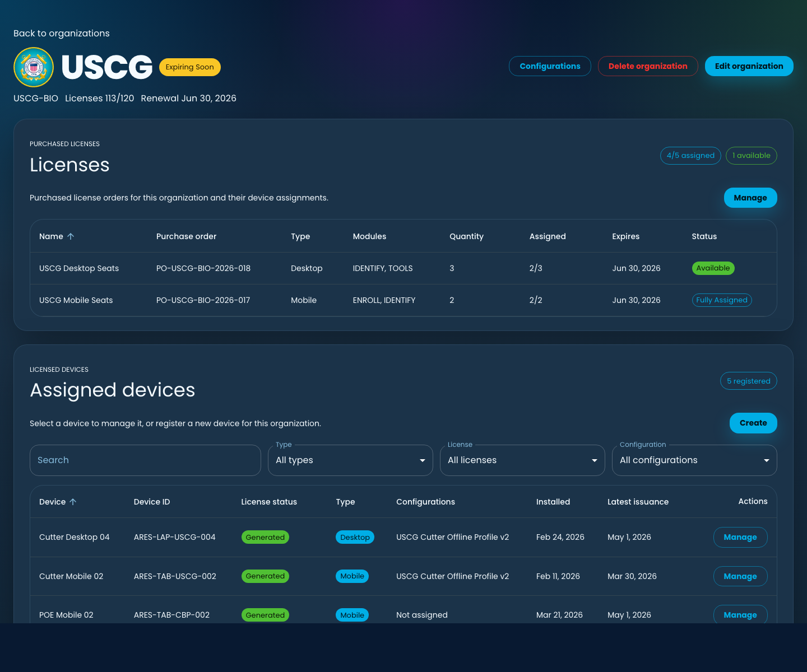Sort licenses by Status column header
The height and width of the screenshot is (672, 807).
pyautogui.click(x=704, y=236)
